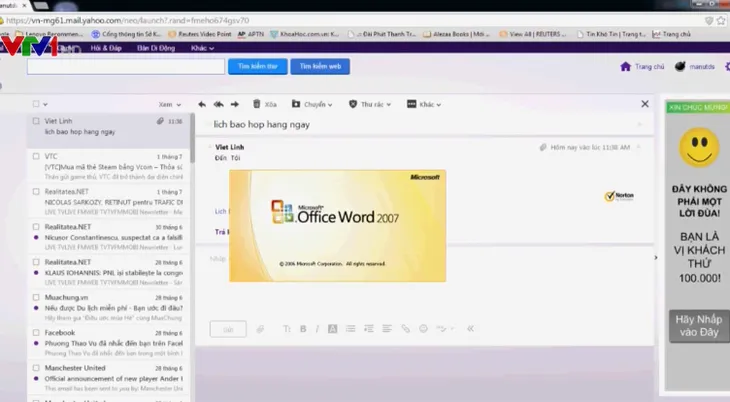Open the Xem view dropdown
This screenshot has width=730, height=402.
(x=169, y=104)
